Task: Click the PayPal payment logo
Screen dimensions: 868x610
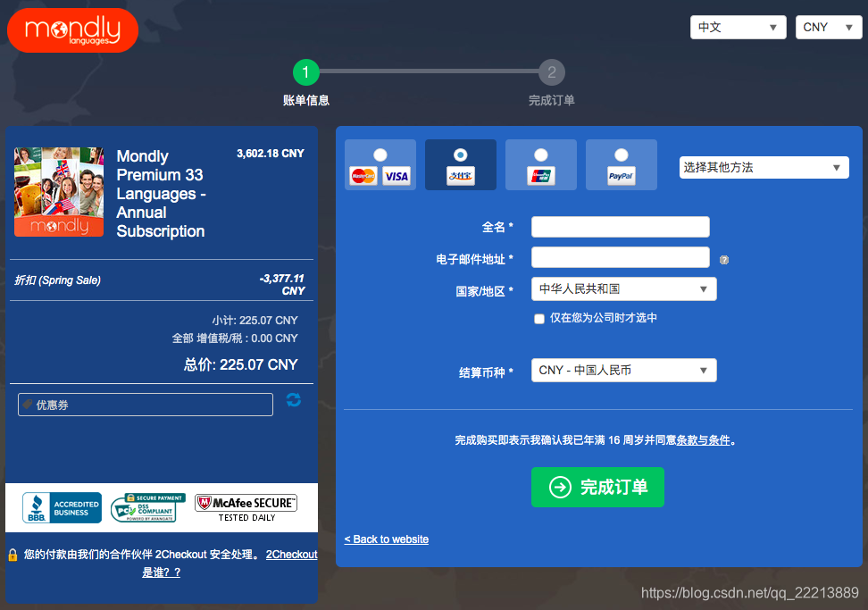Action: click(x=622, y=176)
